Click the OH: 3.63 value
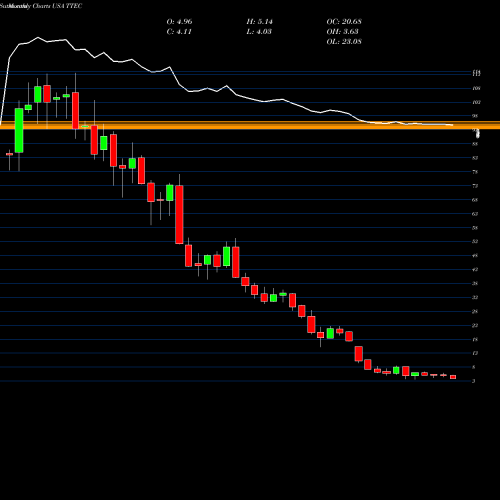This screenshot has width=500, height=500. point(342,32)
